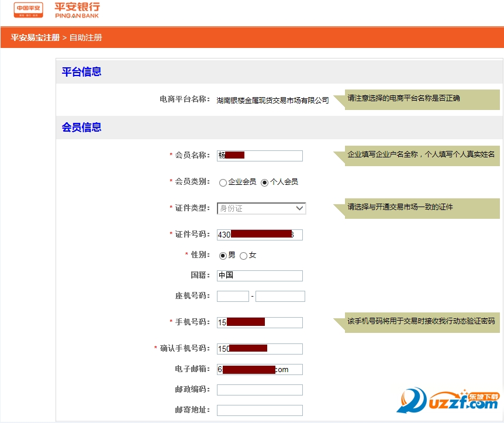Click the 国籍 field containing 中国
This screenshot has width=504, height=423.
pyautogui.click(x=260, y=276)
